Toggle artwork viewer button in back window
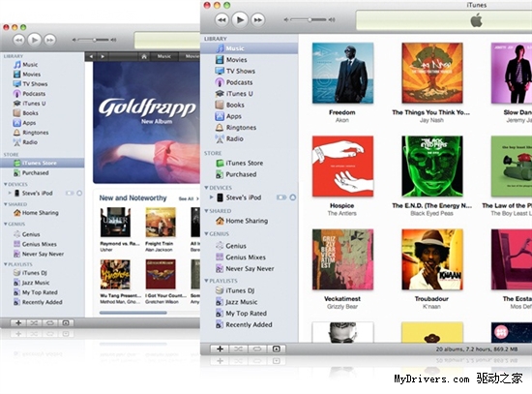The width and height of the screenshot is (532, 394). click(66, 323)
